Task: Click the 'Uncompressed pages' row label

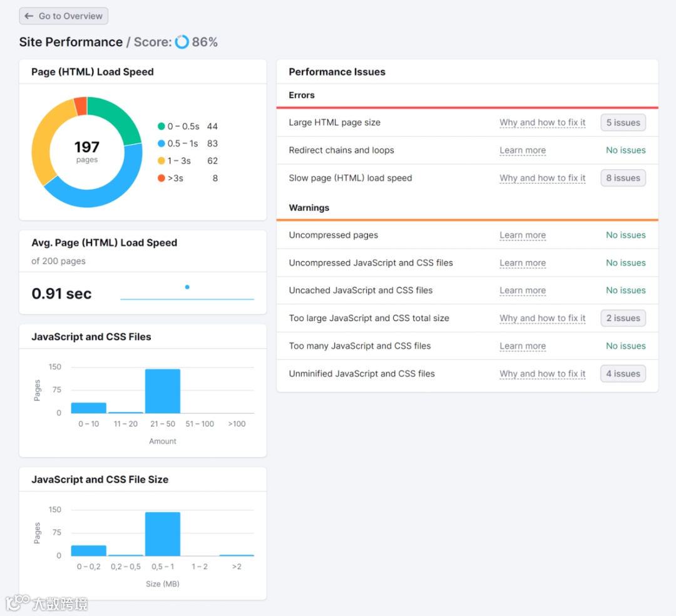Action: [x=333, y=235]
